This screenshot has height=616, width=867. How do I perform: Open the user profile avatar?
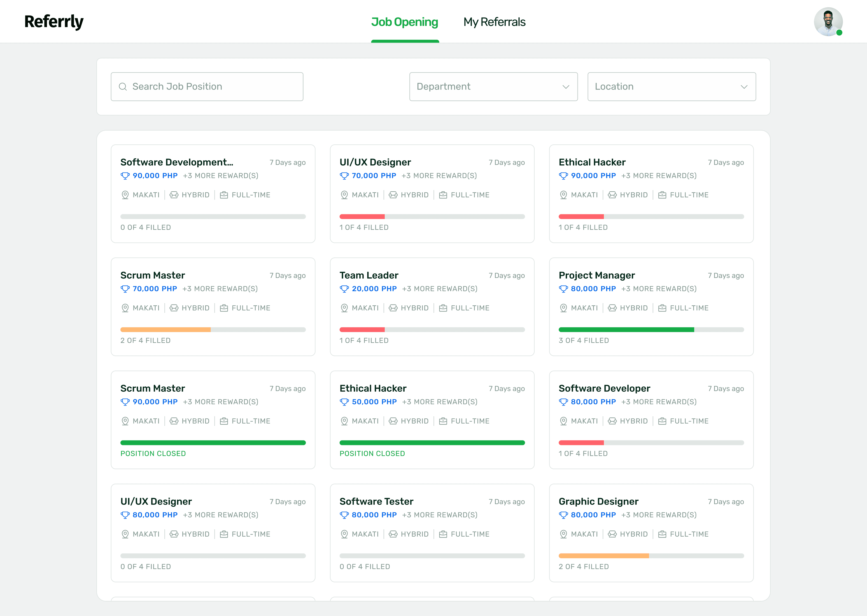828,22
